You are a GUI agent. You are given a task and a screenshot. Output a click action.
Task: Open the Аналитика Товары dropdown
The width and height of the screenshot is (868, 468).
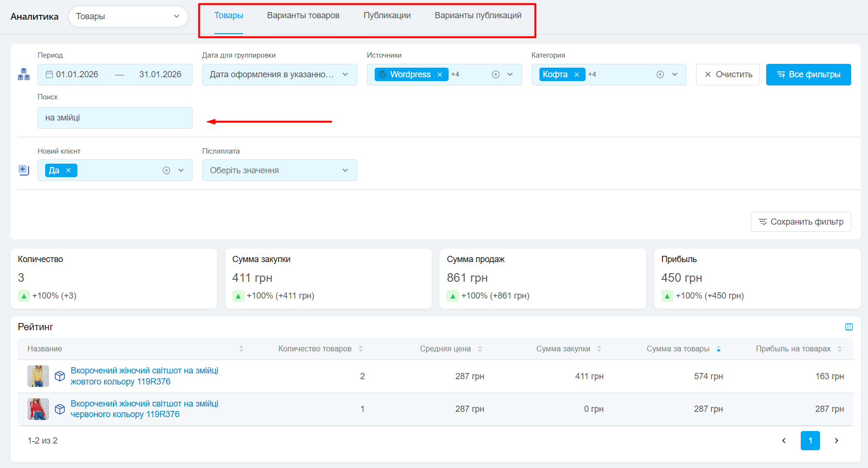coord(128,16)
